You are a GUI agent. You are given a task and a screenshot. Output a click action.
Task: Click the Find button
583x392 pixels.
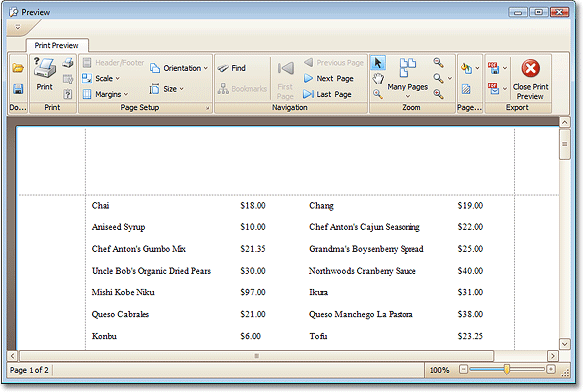(232, 68)
